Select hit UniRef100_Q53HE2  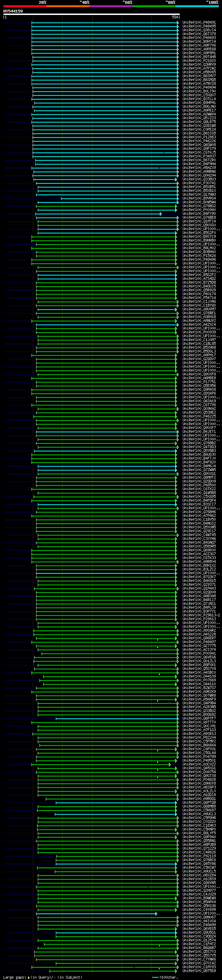point(199,412)
